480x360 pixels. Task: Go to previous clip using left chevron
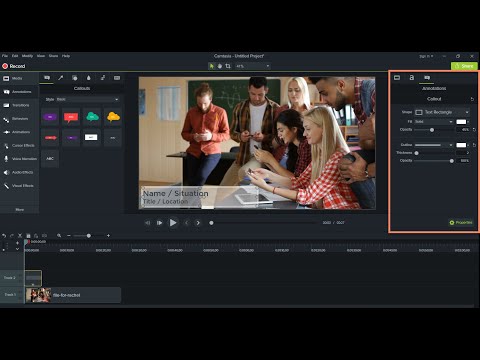point(187,223)
